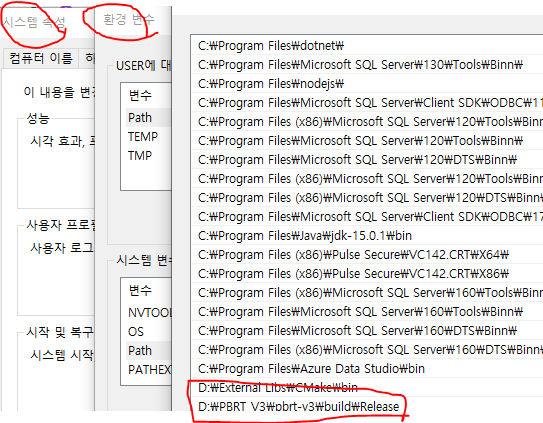Select the SQL Server\130\Tools\Binn\ entry
Image resolution: width=543 pixels, height=423 pixels.
point(367,65)
